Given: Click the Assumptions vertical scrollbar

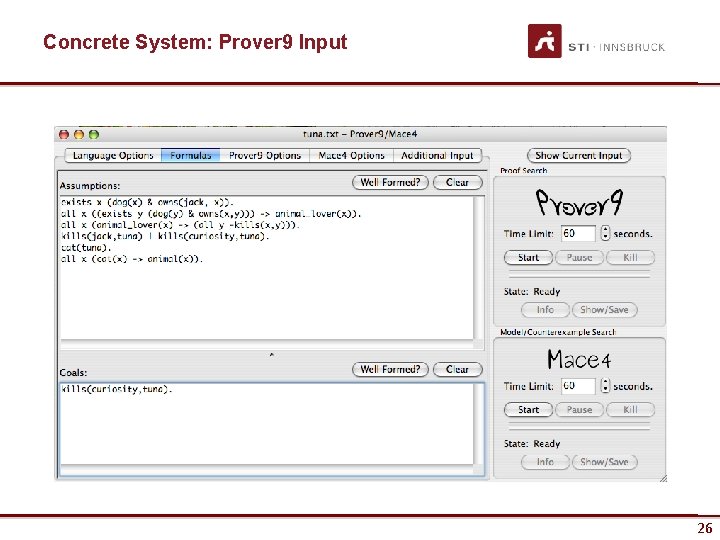Looking at the screenshot, I should click(478, 268).
